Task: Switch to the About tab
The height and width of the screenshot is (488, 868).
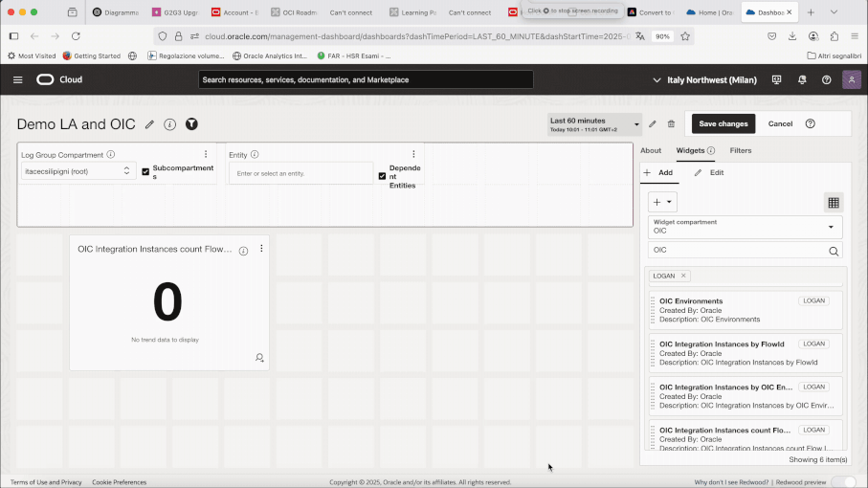Action: click(651, 150)
